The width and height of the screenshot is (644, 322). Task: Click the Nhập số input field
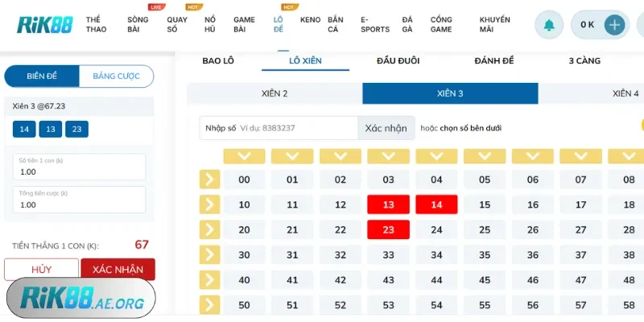pyautogui.click(x=279, y=128)
